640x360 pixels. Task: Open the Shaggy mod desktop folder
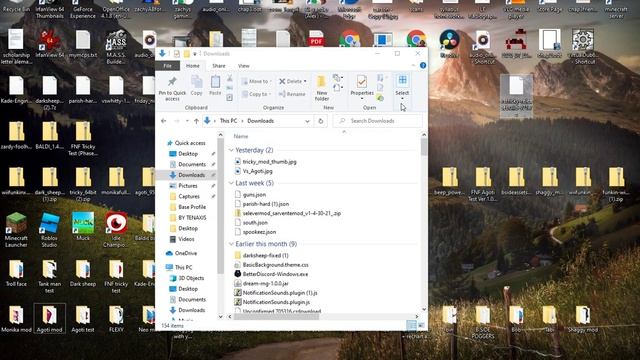pos(582,318)
